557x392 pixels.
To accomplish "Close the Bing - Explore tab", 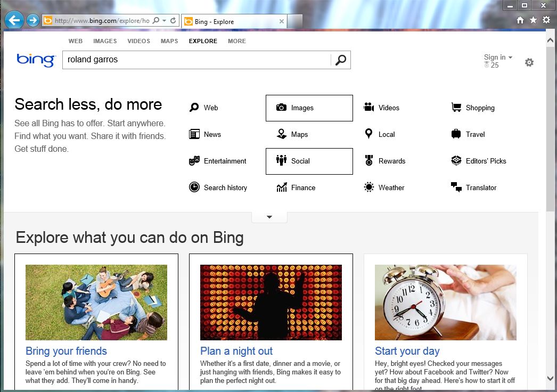I will pyautogui.click(x=281, y=21).
